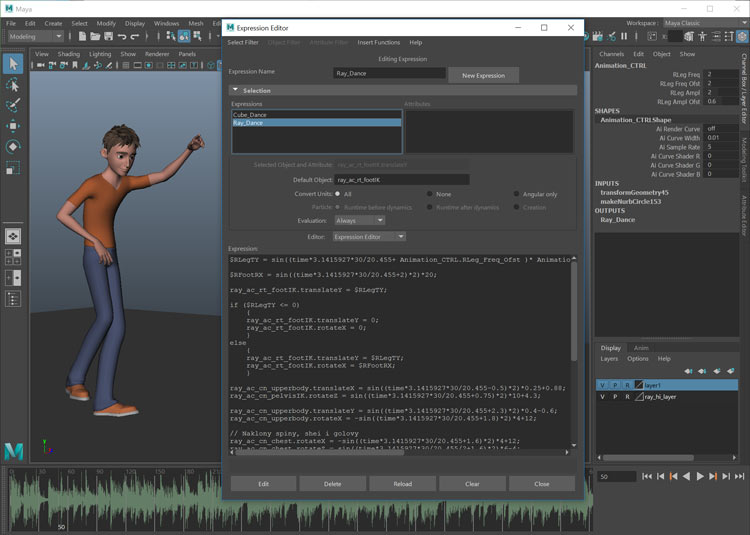
Task: Open the Editor 'Expression Editor' dropdown
Action: pyautogui.click(x=368, y=237)
